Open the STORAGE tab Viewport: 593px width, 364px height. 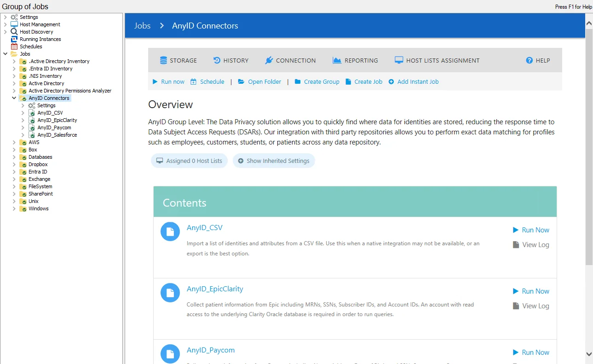point(178,60)
